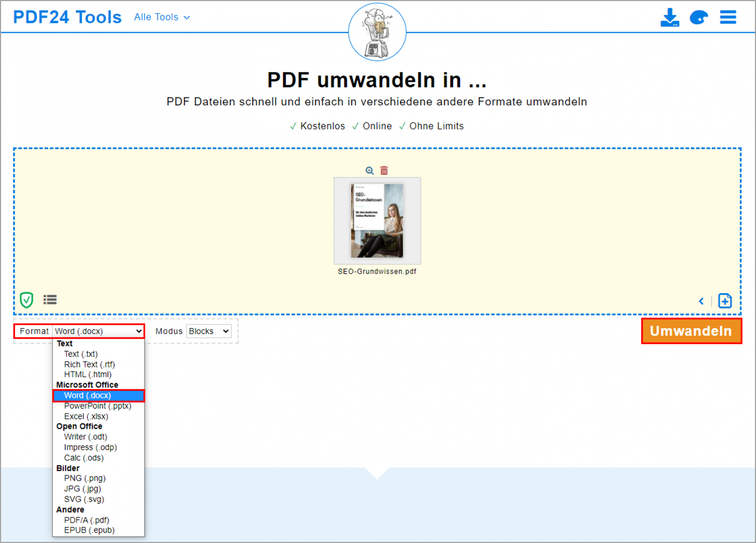756x543 pixels.
Task: Delete the SEO-Grundwissen.pdf file
Action: (x=384, y=170)
